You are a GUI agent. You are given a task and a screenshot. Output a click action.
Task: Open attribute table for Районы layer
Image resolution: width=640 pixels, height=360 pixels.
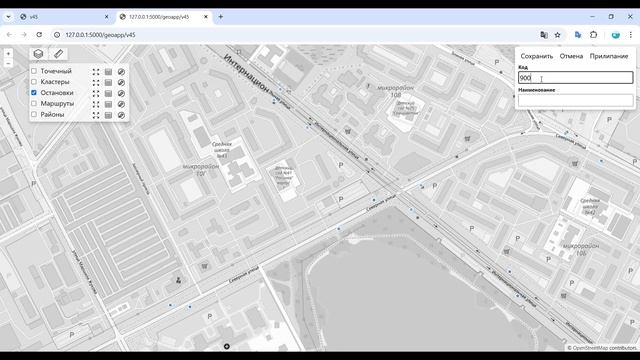108,116
